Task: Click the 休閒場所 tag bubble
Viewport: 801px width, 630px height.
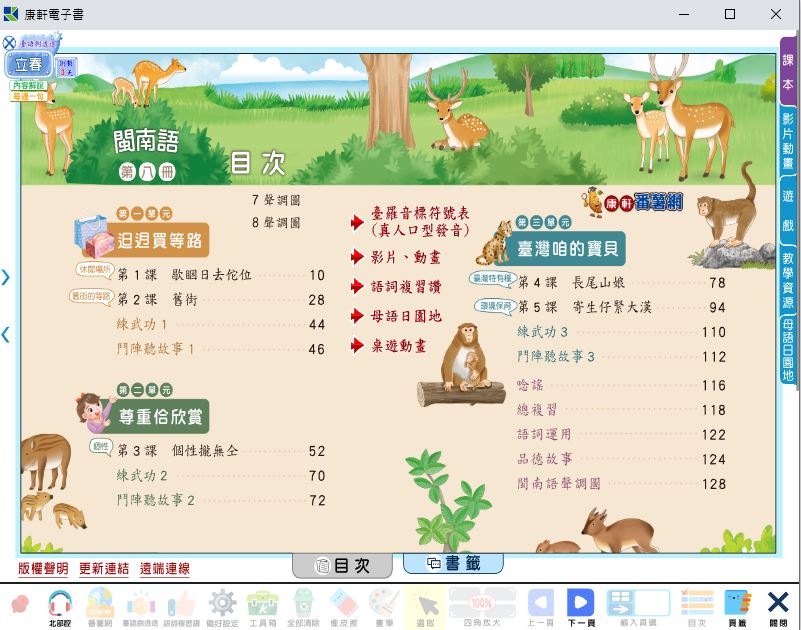Action: (x=95, y=270)
